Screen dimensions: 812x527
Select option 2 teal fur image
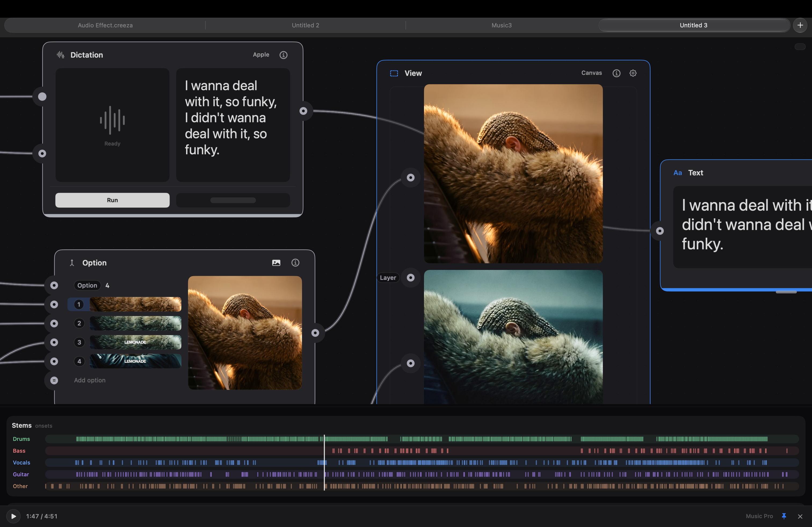(x=135, y=324)
